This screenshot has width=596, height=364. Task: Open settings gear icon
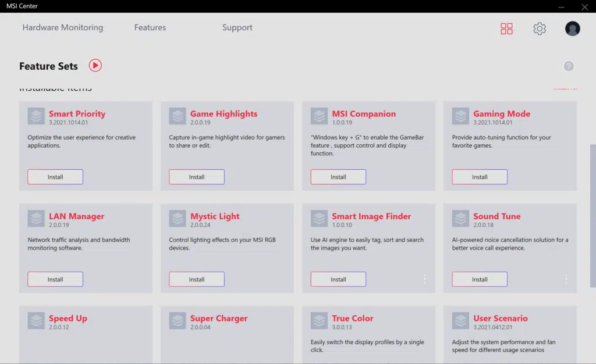tap(540, 28)
